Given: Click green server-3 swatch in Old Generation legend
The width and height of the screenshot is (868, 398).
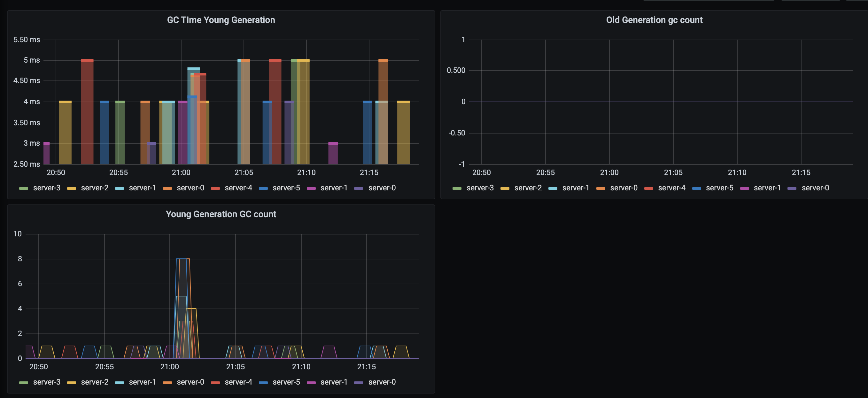Looking at the screenshot, I should 457,188.
